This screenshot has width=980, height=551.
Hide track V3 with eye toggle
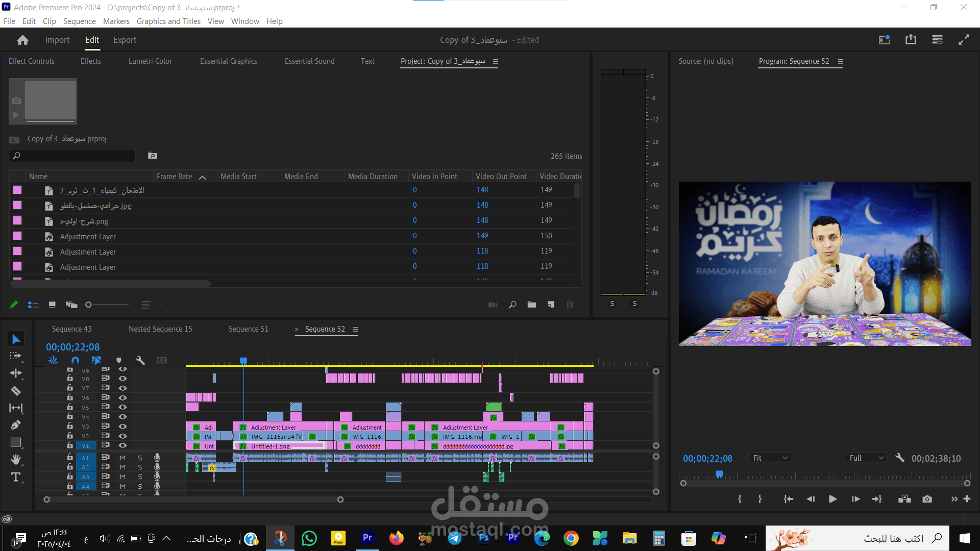tap(122, 427)
